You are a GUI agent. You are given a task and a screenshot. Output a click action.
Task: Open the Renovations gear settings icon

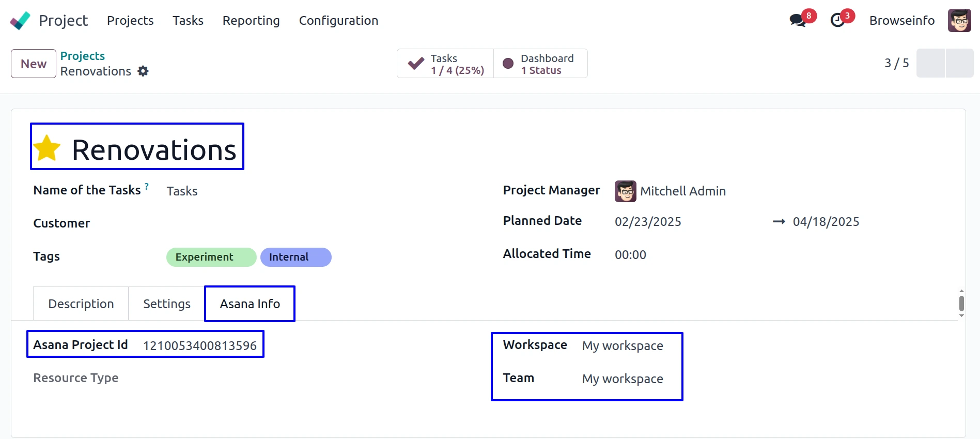point(143,71)
